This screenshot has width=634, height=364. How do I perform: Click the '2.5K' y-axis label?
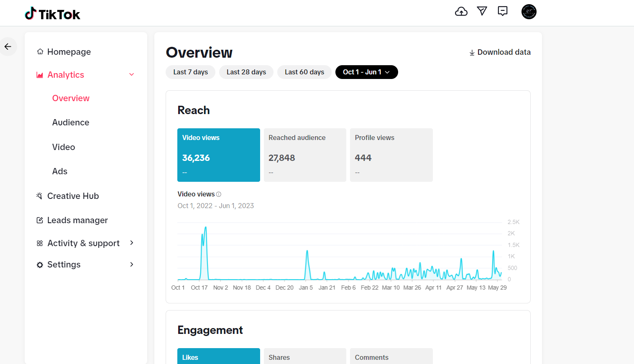[x=514, y=222]
